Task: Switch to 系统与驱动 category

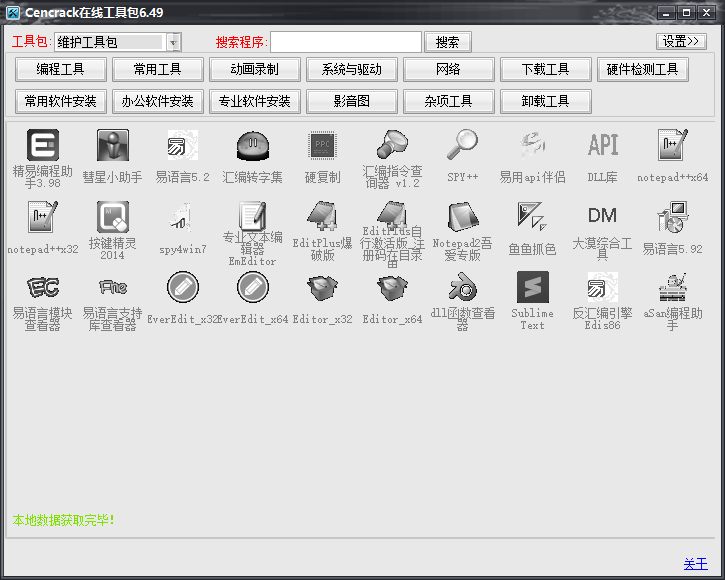Action: [352, 69]
